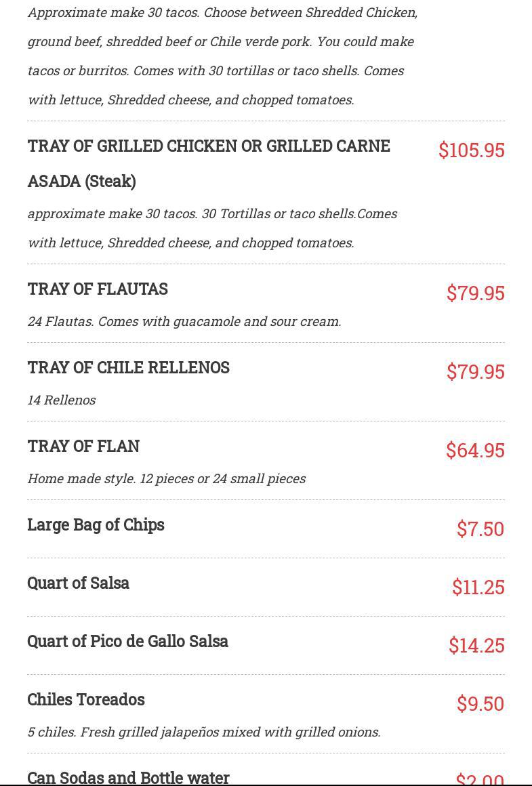The width and height of the screenshot is (532, 786).
Task: Click the $9.50 Chiles Toreados price
Action: [x=480, y=703]
